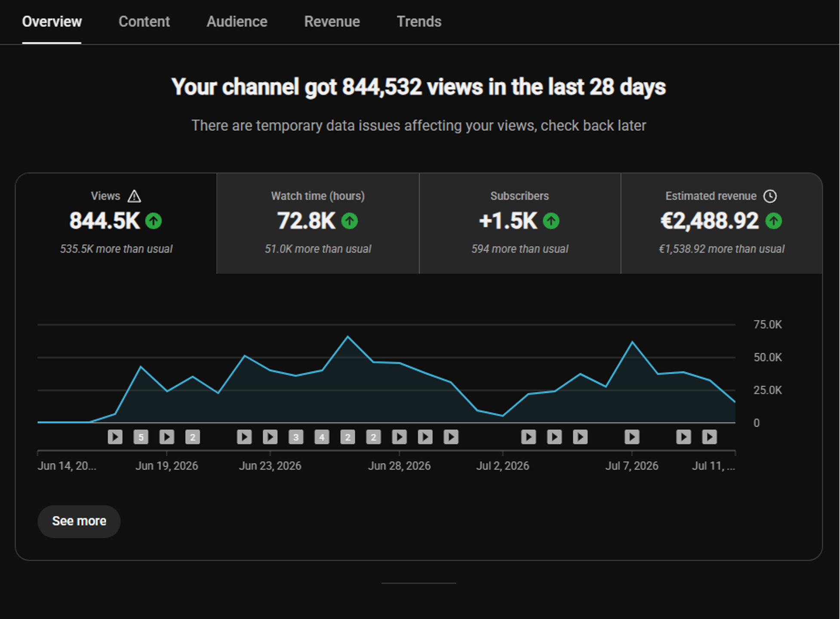Click the See more button

79,521
